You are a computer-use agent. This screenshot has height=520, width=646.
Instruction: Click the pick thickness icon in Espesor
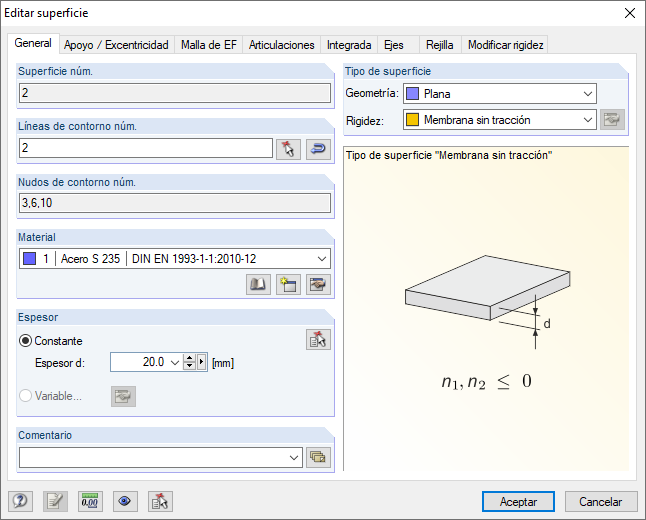[x=318, y=340]
